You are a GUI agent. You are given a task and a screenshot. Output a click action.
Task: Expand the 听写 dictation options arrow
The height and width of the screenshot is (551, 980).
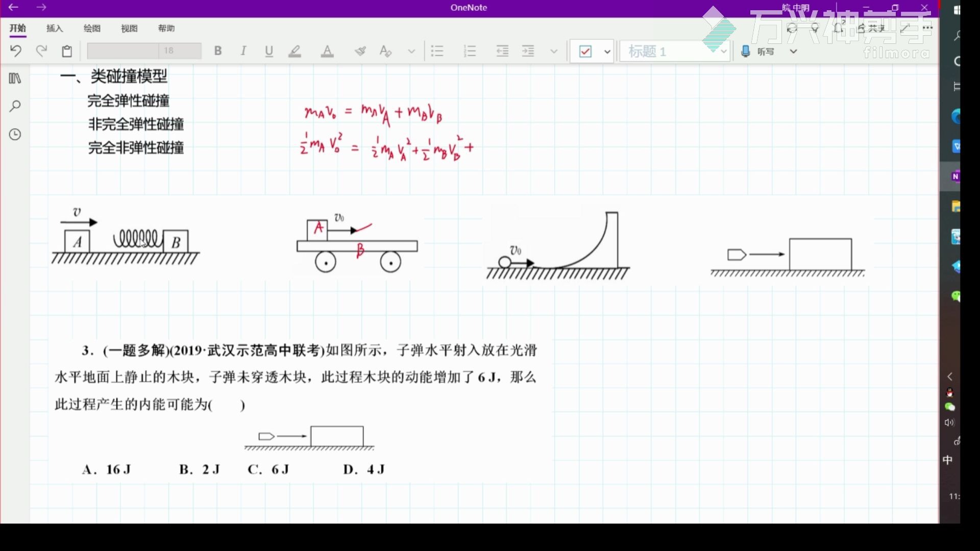(x=793, y=52)
